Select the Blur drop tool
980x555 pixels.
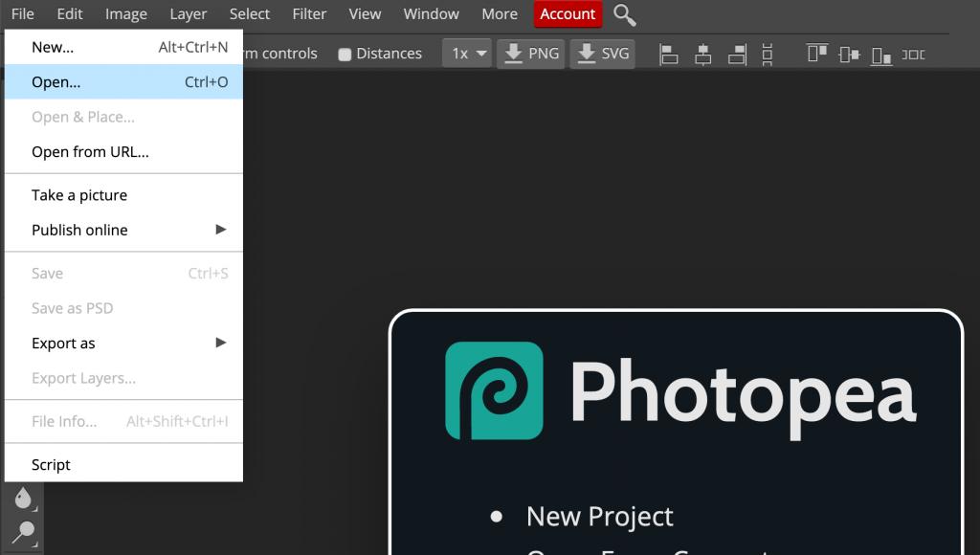point(23,499)
